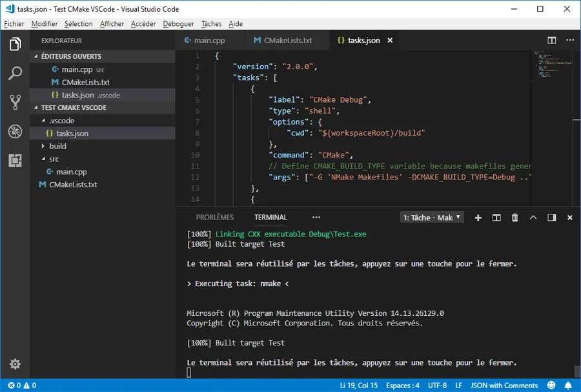Open the Extensions view in activity bar
The image size is (581, 392).
pyautogui.click(x=15, y=160)
